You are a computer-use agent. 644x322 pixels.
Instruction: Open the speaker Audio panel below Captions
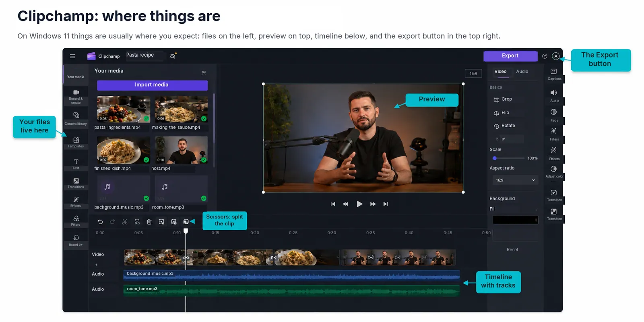tap(554, 96)
